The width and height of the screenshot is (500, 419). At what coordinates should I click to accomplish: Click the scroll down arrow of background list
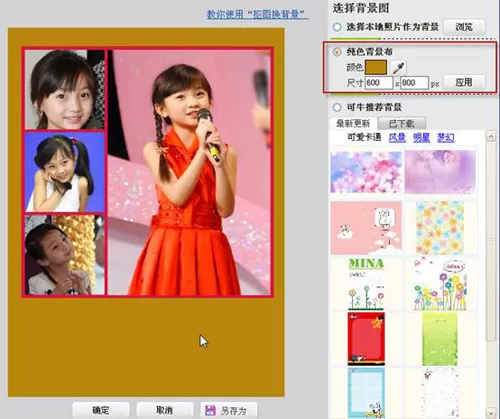(491, 413)
